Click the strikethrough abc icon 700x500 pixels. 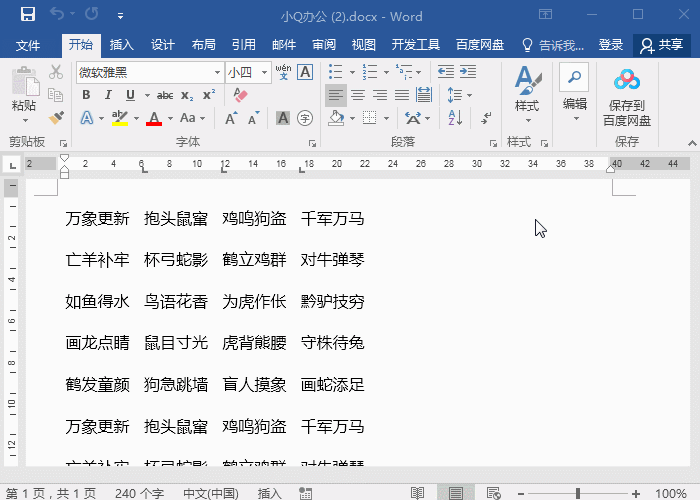[165, 95]
